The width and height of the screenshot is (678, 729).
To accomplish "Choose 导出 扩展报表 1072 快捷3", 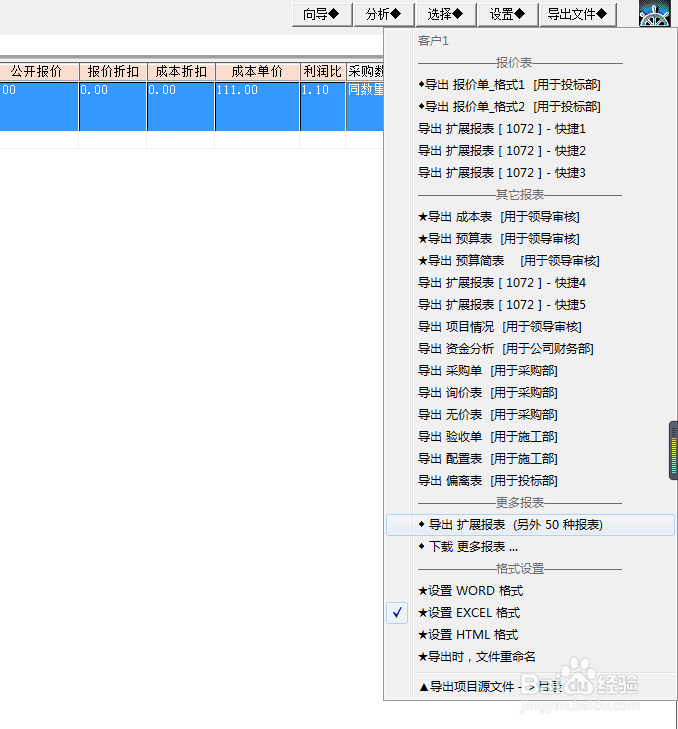I will coord(530,173).
